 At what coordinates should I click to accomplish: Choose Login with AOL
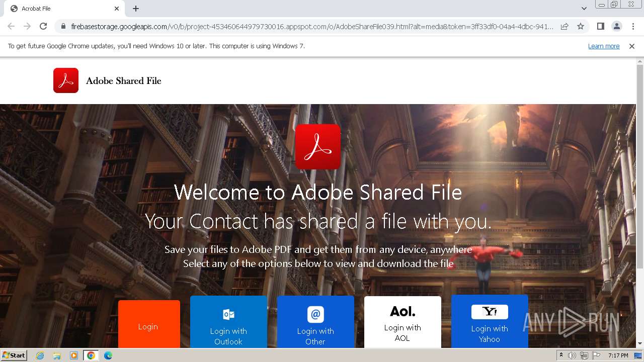coord(403,322)
